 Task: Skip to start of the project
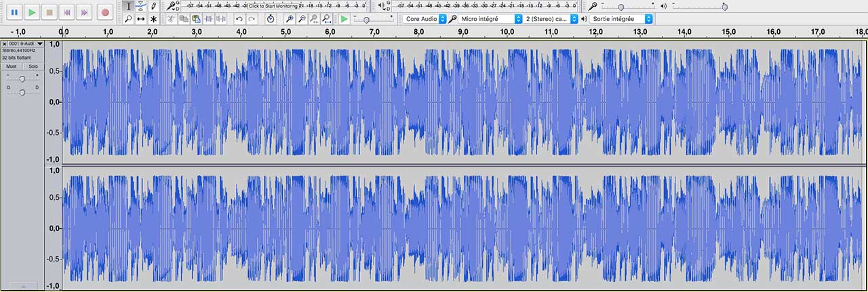point(66,12)
